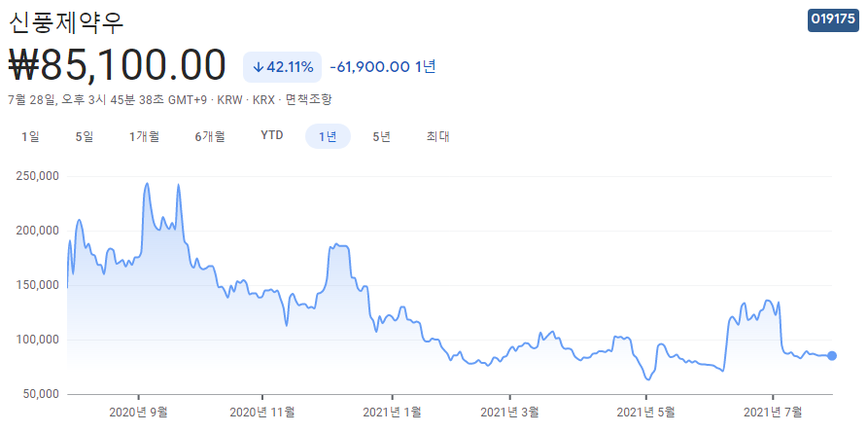Image resolution: width=868 pixels, height=432 pixels.
Task: Open the 면책조항 disclaimer link
Action: click(x=309, y=99)
